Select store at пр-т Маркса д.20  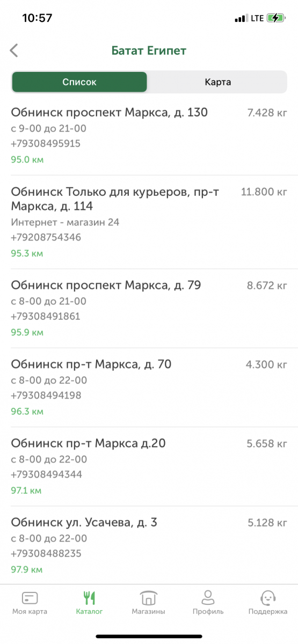pyautogui.click(x=149, y=466)
